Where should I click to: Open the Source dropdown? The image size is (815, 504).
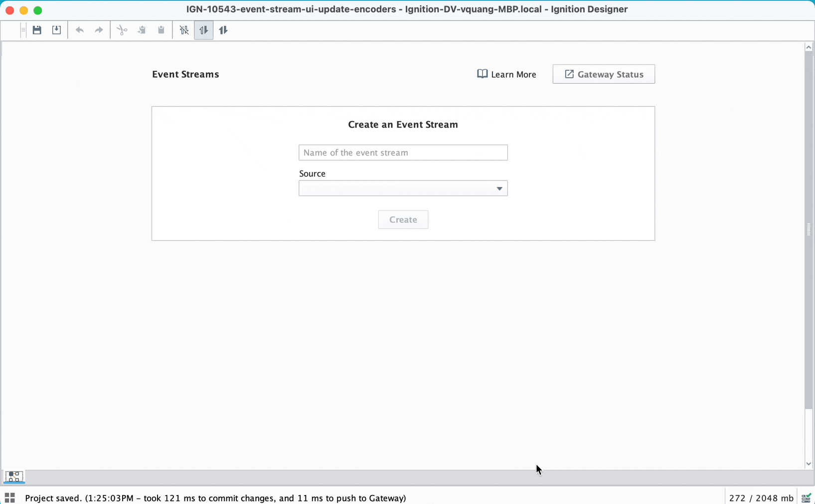coord(403,188)
